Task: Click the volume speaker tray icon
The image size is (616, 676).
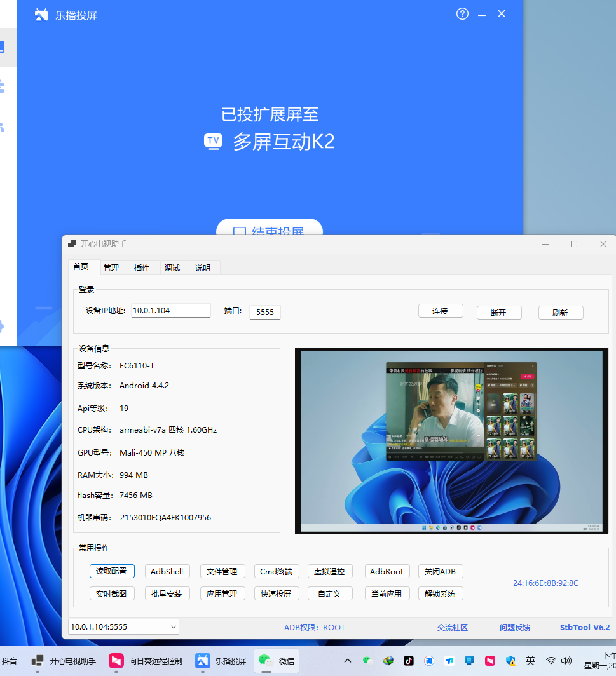Action: (x=566, y=661)
